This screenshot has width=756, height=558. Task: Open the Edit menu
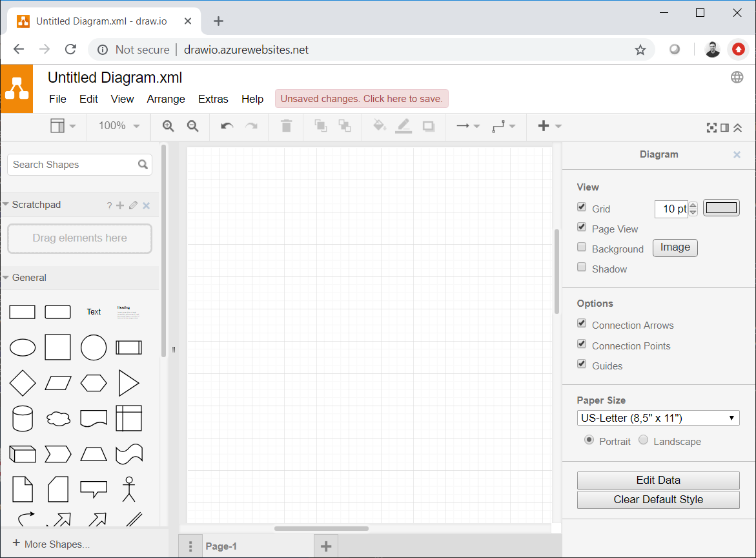(x=88, y=99)
